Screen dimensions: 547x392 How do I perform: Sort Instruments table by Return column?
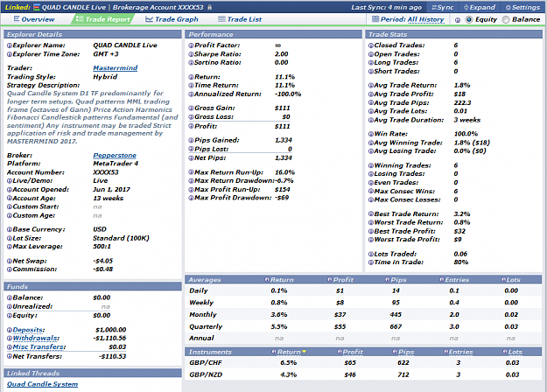(x=289, y=352)
